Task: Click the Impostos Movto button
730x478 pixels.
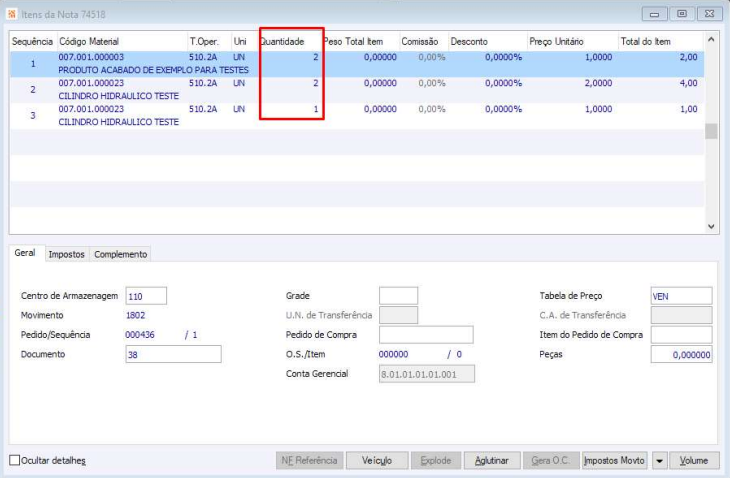Action: click(x=614, y=461)
